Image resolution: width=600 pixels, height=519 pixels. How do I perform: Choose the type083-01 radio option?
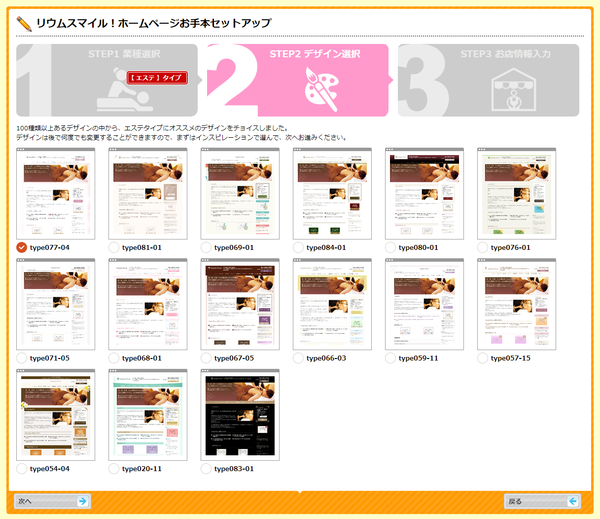click(206, 468)
